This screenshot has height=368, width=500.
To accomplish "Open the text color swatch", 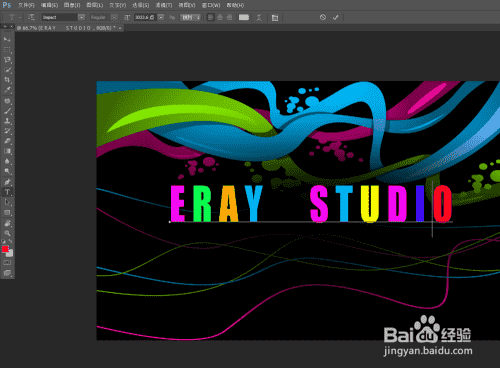I will click(x=244, y=17).
